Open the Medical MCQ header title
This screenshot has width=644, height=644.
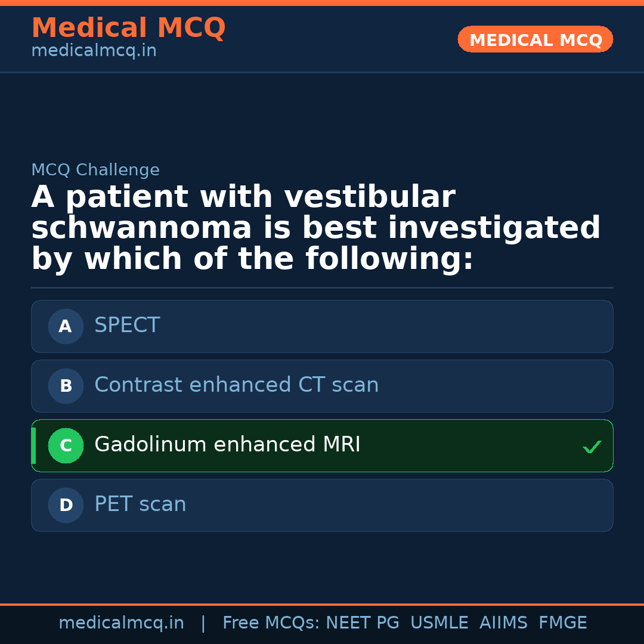coord(128,28)
